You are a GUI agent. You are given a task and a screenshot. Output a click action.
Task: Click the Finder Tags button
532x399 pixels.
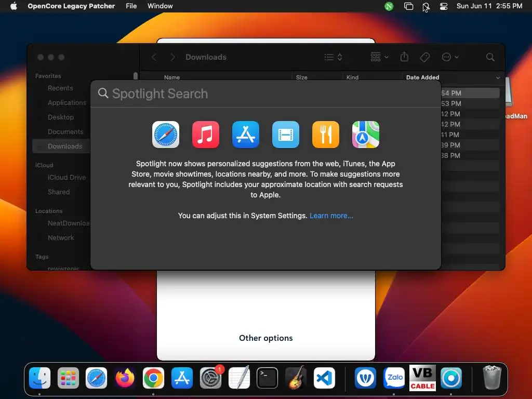pos(424,57)
